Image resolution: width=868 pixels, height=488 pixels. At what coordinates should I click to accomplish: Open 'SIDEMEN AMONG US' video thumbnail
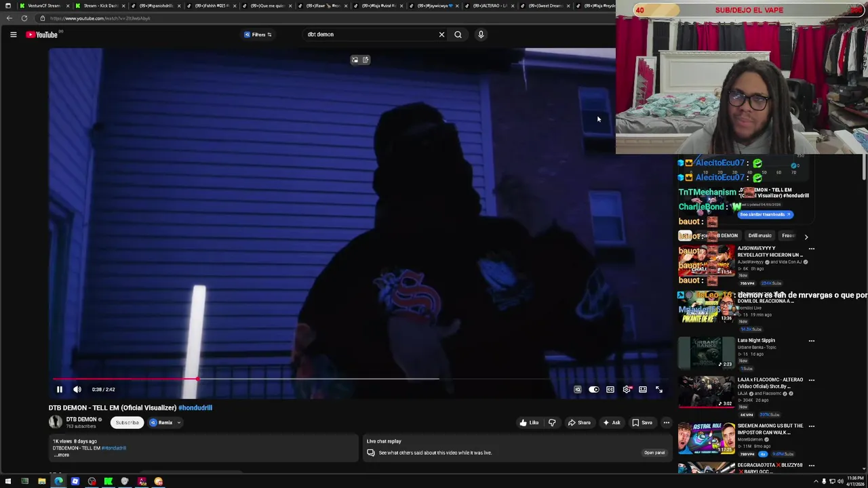(x=706, y=439)
